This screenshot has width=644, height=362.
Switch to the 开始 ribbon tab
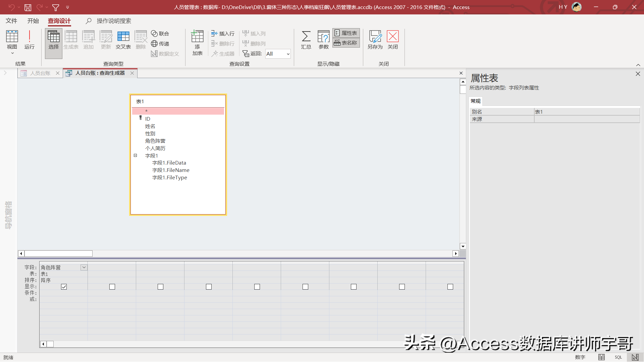pyautogui.click(x=33, y=21)
